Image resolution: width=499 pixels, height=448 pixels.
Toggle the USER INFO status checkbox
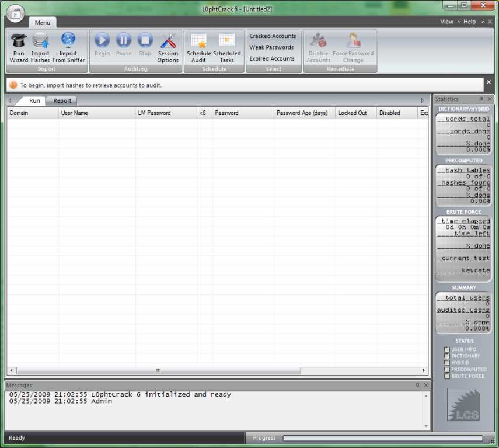447,349
